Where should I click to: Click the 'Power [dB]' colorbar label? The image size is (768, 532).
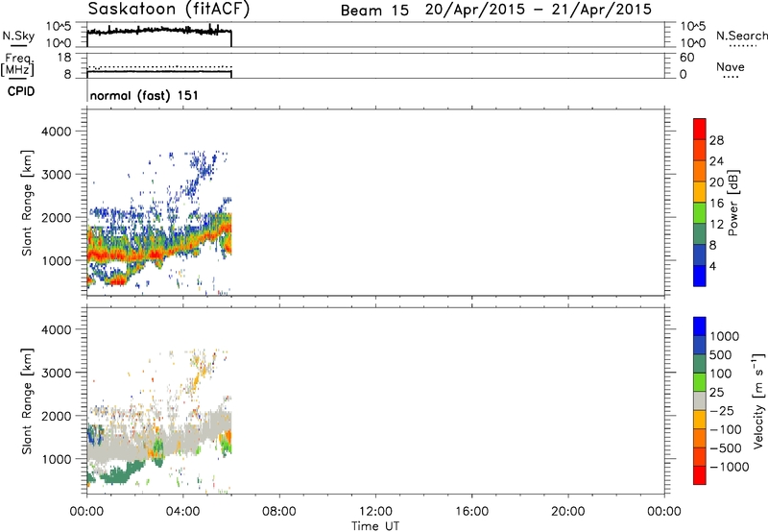click(x=732, y=203)
